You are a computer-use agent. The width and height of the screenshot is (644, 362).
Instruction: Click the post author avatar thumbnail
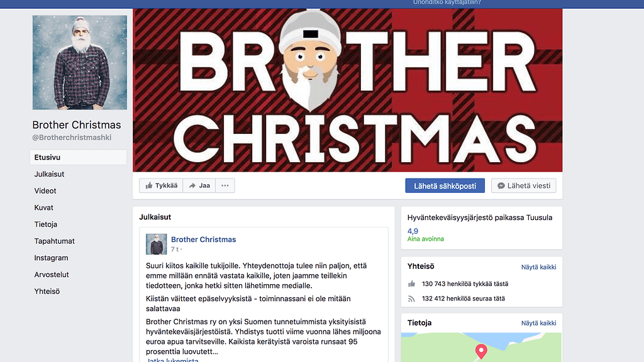[156, 244]
